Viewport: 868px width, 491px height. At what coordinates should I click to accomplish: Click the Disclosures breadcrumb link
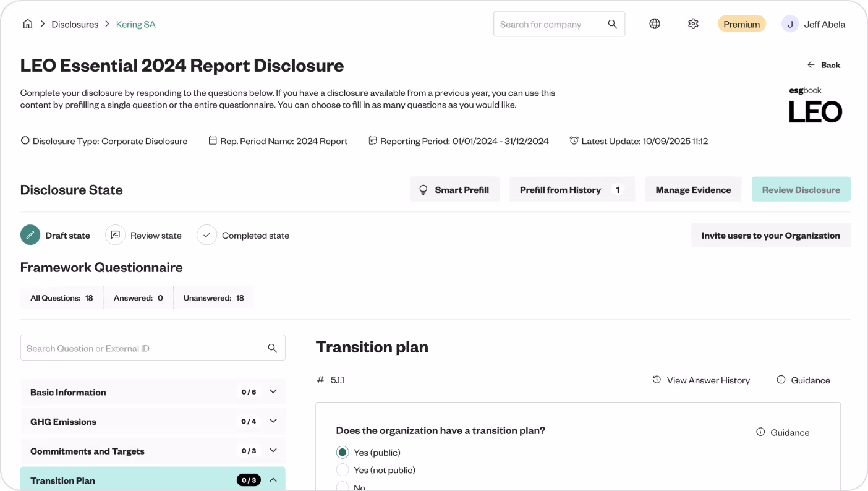click(75, 24)
